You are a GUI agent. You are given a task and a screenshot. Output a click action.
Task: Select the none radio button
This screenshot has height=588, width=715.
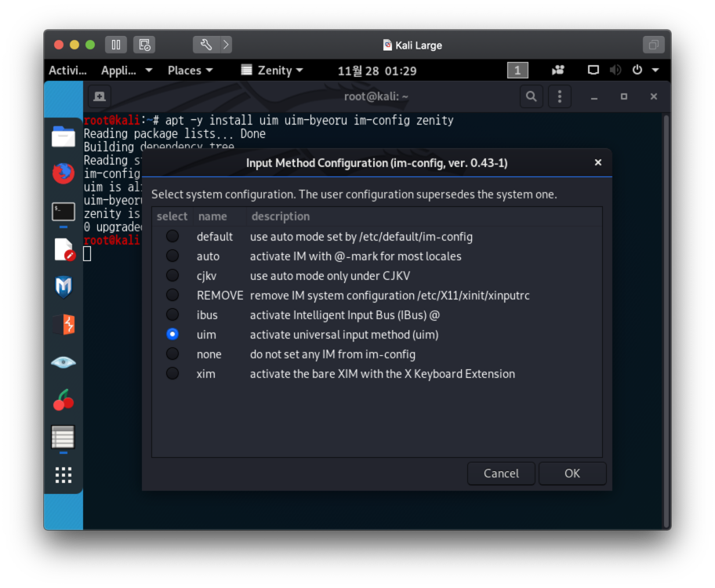(x=172, y=354)
